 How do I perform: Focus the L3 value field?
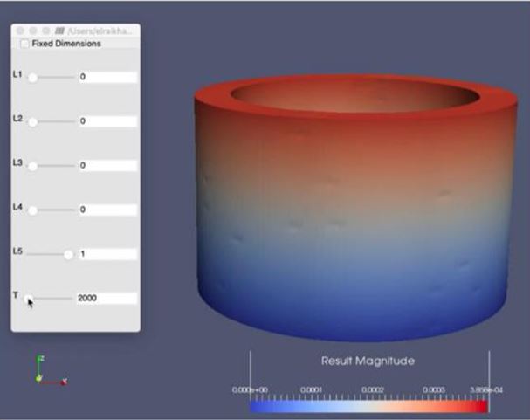[107, 166]
